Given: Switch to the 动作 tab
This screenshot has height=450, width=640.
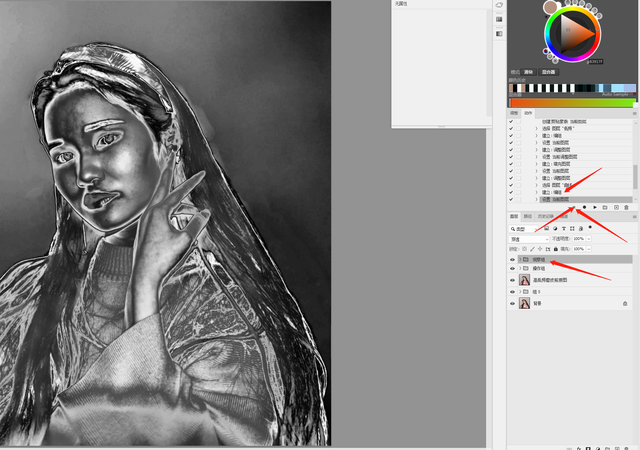Looking at the screenshot, I should click(528, 113).
